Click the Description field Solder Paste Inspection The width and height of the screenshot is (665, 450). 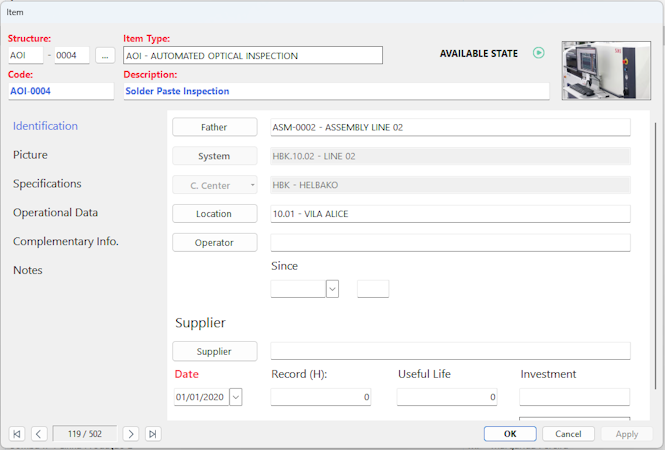336,91
